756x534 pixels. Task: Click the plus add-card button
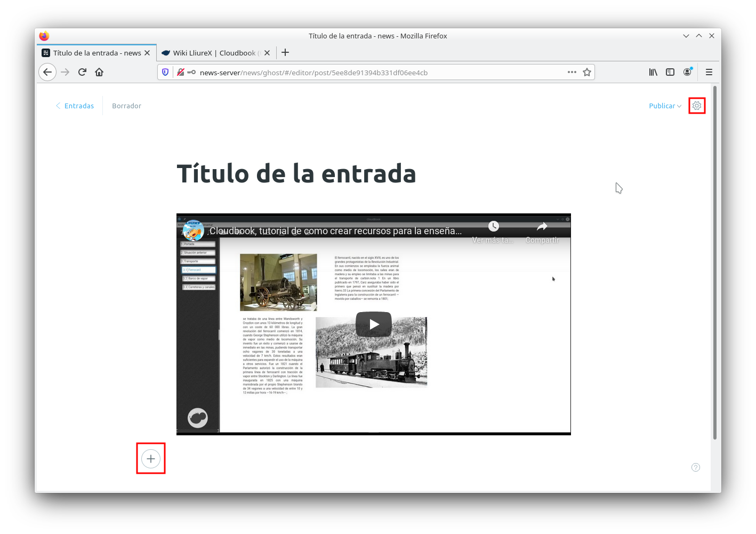pos(151,458)
